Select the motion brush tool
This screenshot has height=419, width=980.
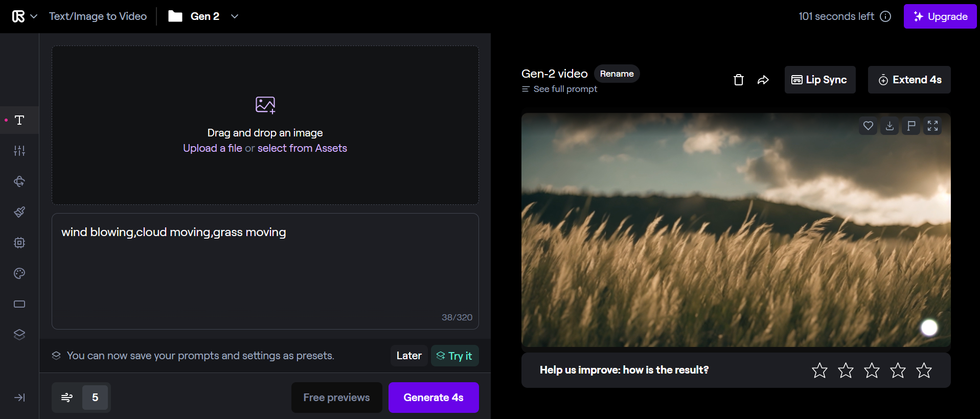[19, 212]
